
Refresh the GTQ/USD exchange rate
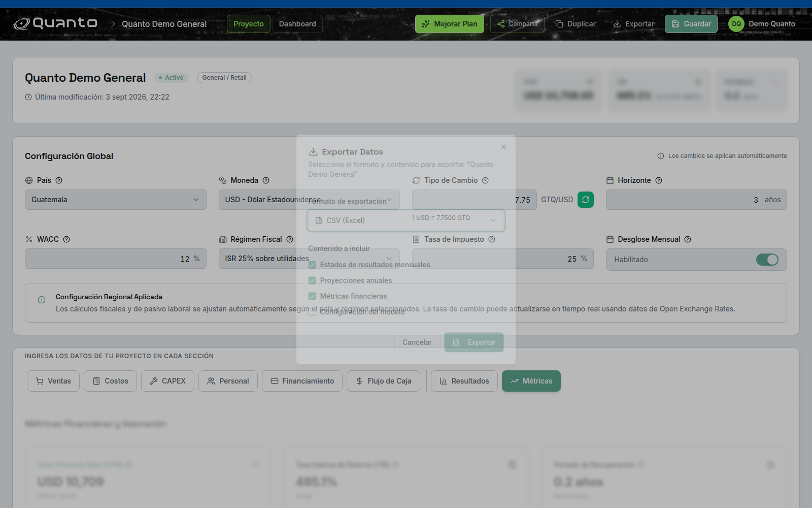pos(586,200)
